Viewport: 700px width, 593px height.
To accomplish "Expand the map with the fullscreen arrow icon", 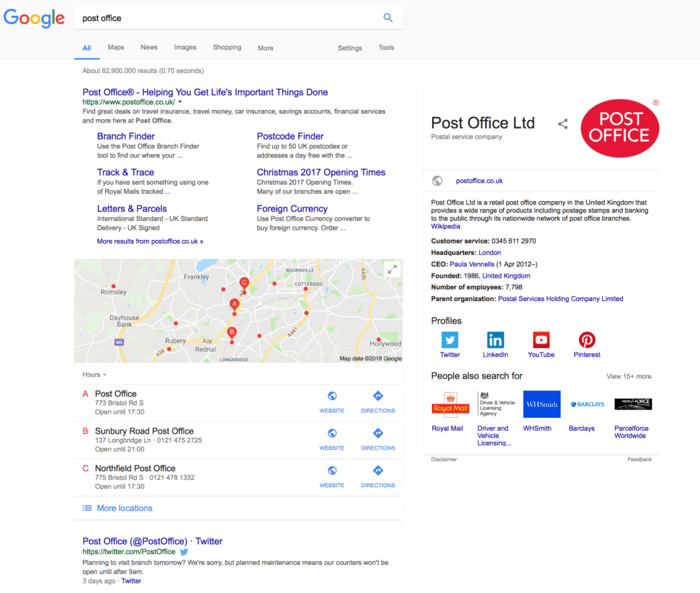I will (392, 269).
